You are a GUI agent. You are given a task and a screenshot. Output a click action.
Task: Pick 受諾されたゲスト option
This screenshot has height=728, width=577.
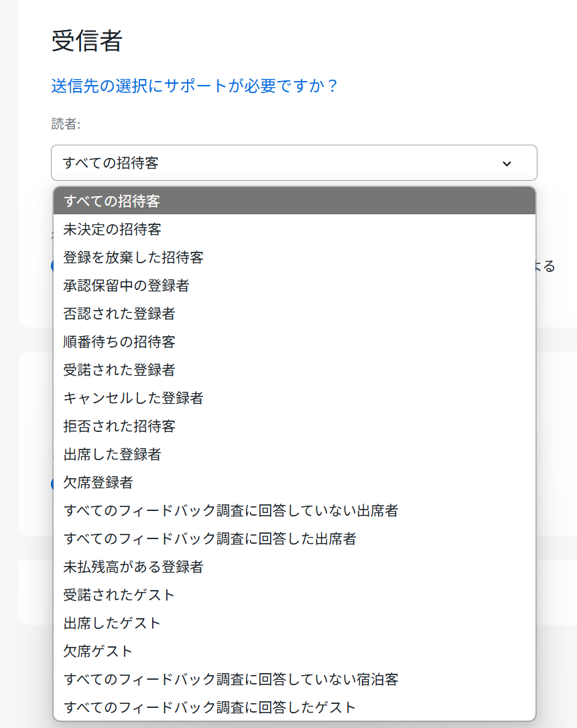point(295,595)
